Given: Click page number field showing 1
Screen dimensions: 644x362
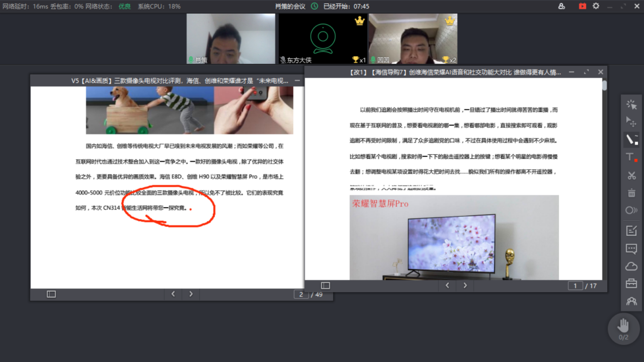Looking at the screenshot, I should (575, 286).
